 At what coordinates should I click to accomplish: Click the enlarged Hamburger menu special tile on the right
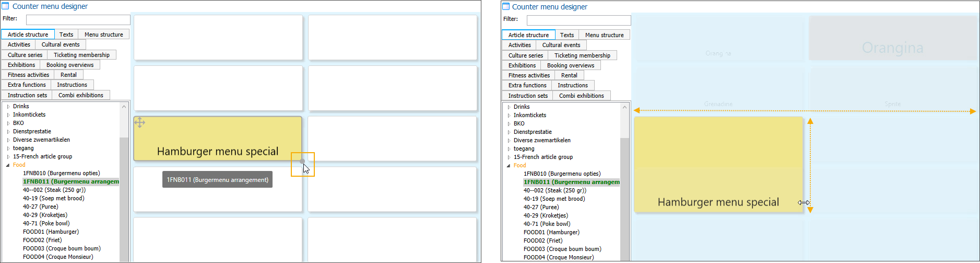pyautogui.click(x=718, y=165)
